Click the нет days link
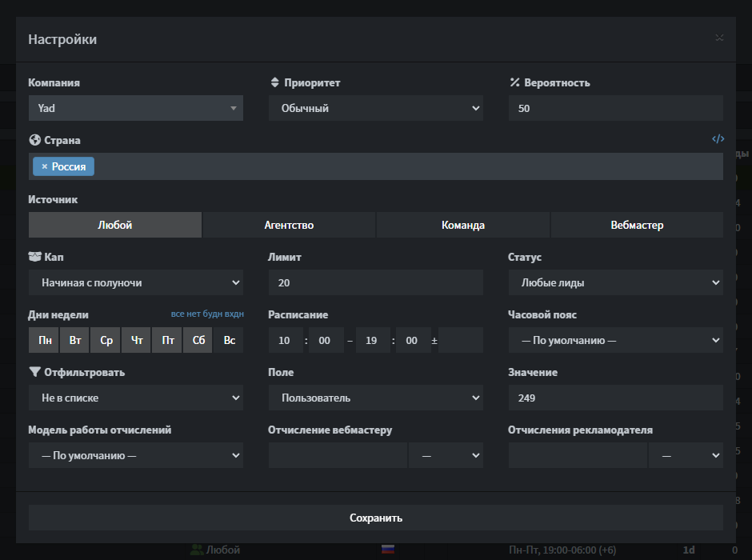Viewport: 752px width, 560px height. point(194,314)
